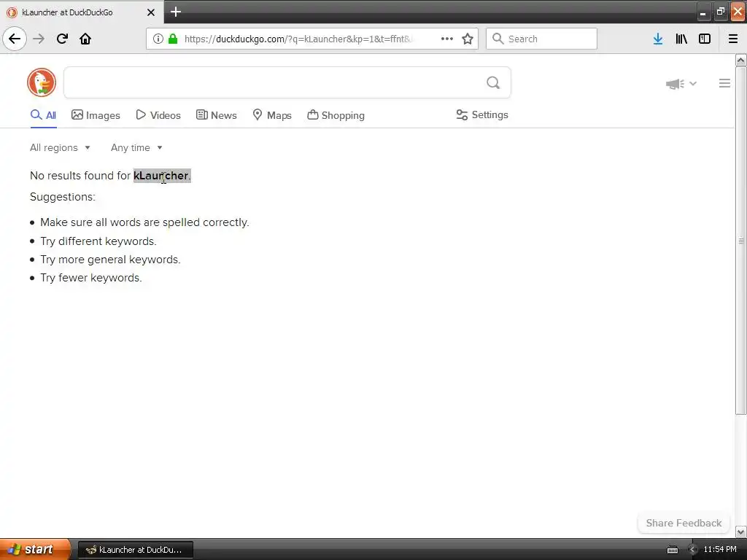Show site information icon in address bar

coord(158,39)
